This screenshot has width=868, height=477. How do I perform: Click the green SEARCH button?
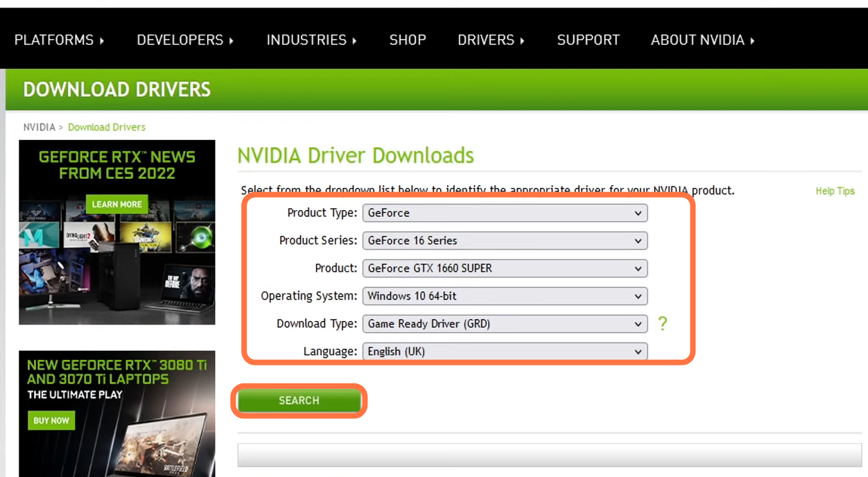pos(299,401)
